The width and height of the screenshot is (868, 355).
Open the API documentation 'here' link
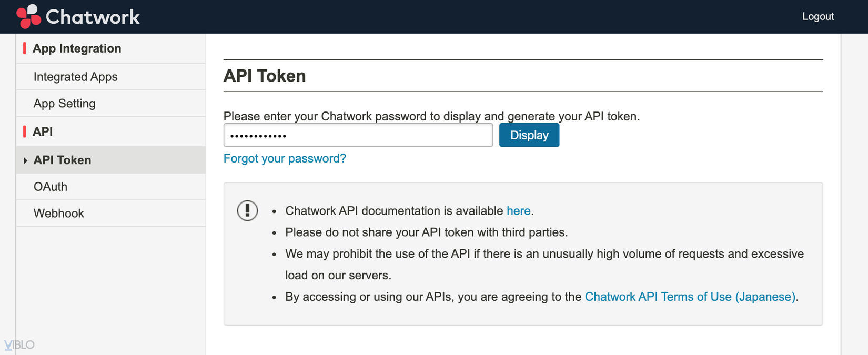click(518, 211)
